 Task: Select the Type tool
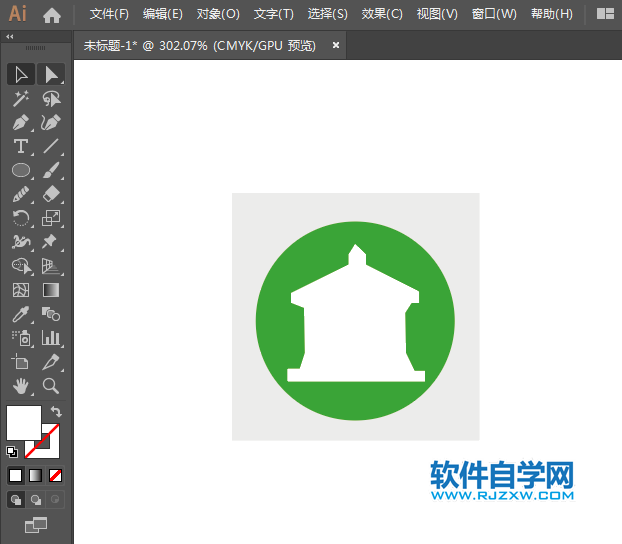pyautogui.click(x=21, y=146)
